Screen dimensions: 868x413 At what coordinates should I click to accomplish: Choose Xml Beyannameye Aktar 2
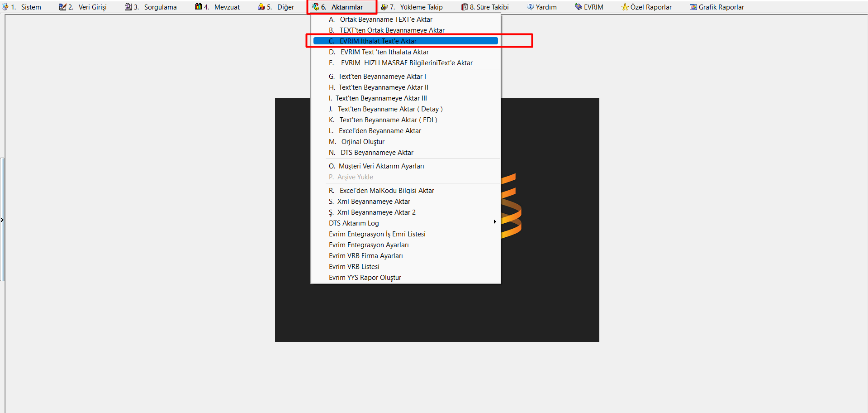point(406,212)
